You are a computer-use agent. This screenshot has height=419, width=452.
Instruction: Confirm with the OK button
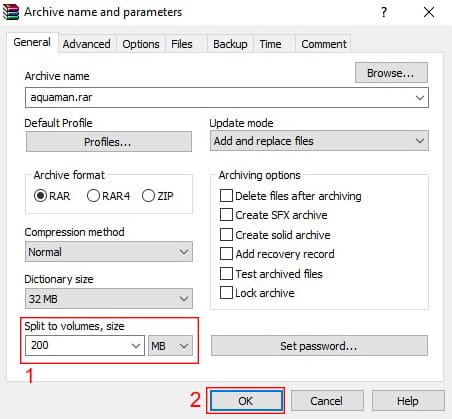coord(246,401)
